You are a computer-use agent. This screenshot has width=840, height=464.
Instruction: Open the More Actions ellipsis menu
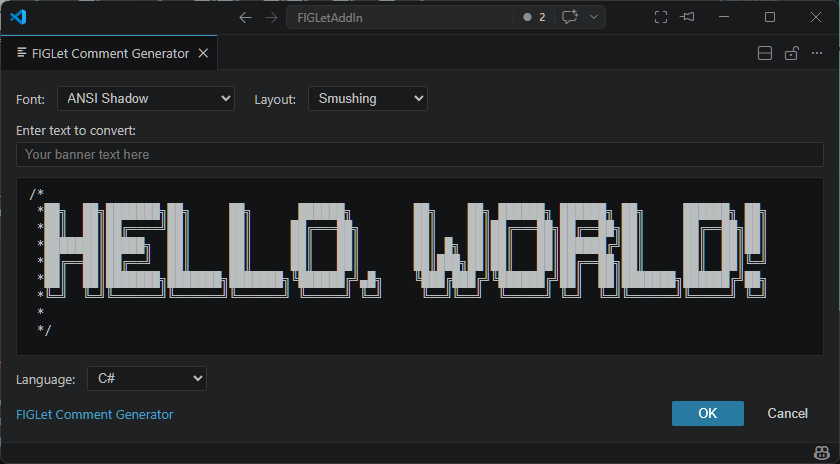[x=817, y=53]
